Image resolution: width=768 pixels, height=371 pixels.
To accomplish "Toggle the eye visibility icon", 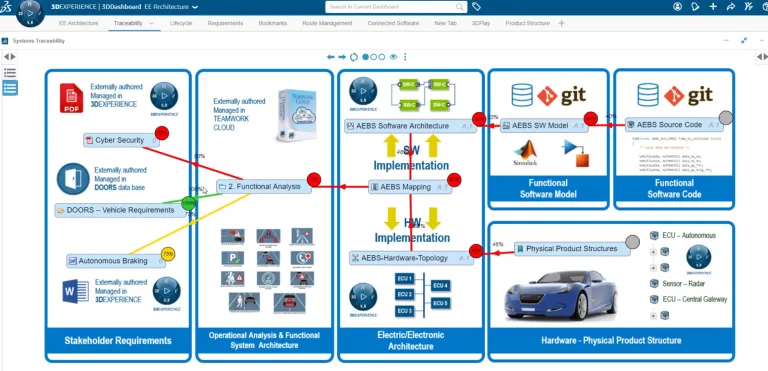I will (x=393, y=57).
